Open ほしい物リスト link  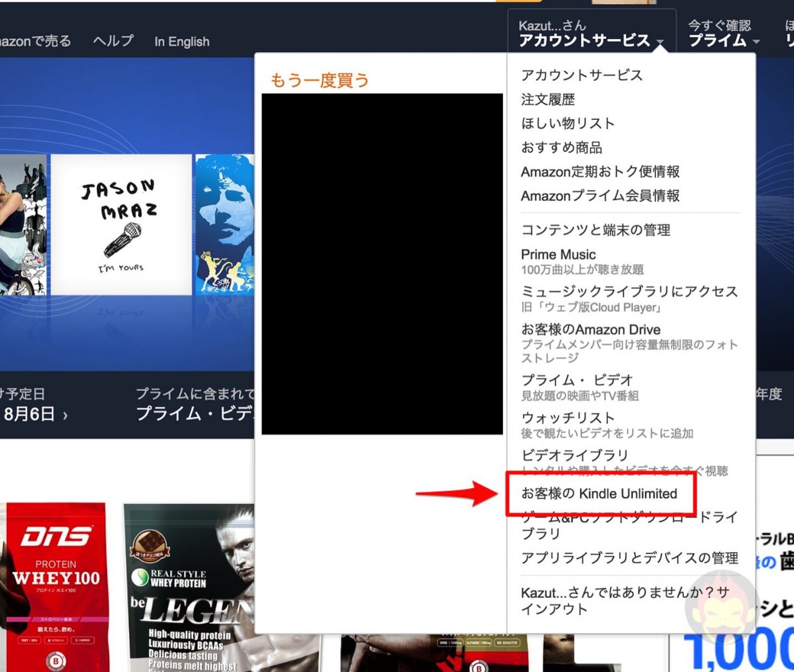[x=568, y=124]
